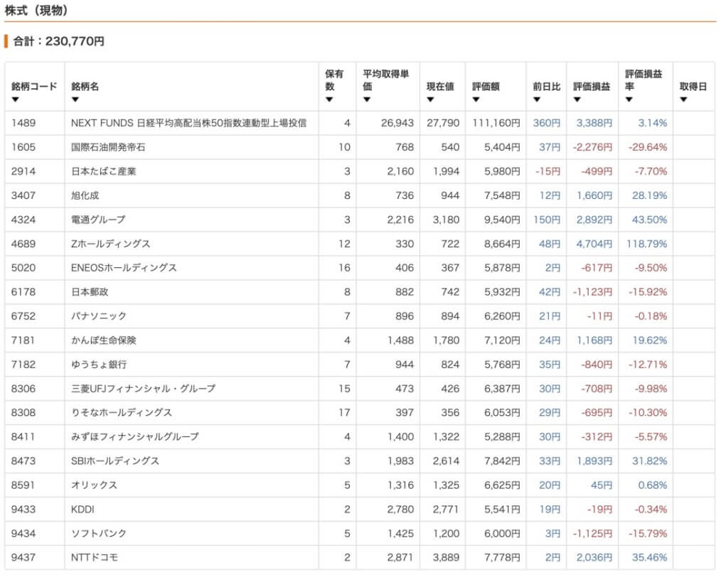This screenshot has height=575, width=728.
Task: Sort by 銘柄コード using its arrow
Action: (x=16, y=100)
